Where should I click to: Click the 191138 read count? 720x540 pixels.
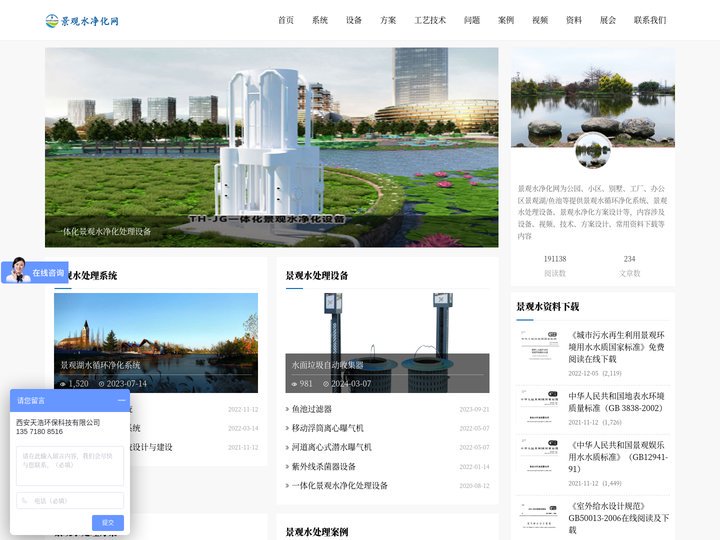(555, 259)
